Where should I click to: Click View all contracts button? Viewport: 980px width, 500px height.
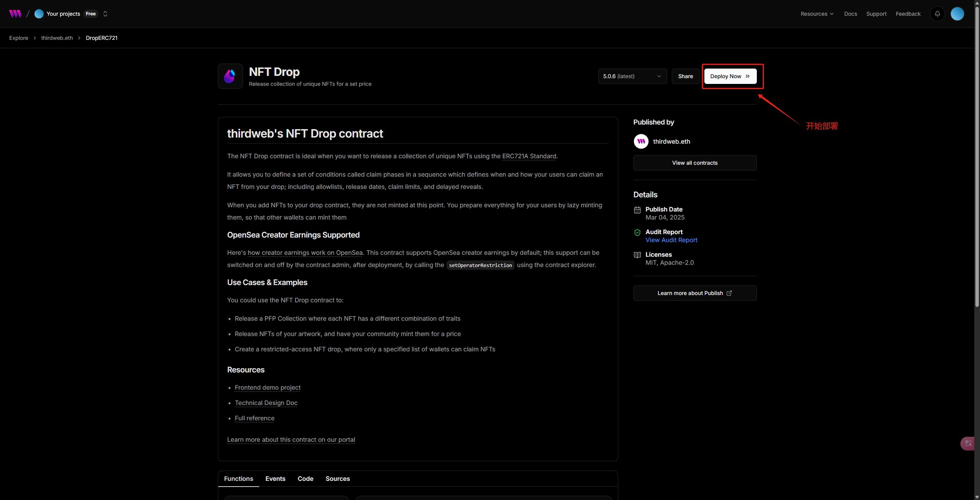(x=694, y=163)
